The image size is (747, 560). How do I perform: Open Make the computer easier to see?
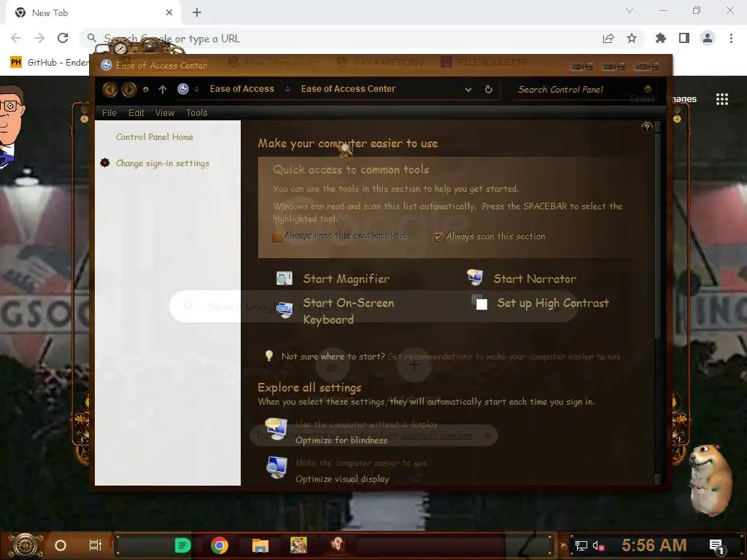point(360,462)
